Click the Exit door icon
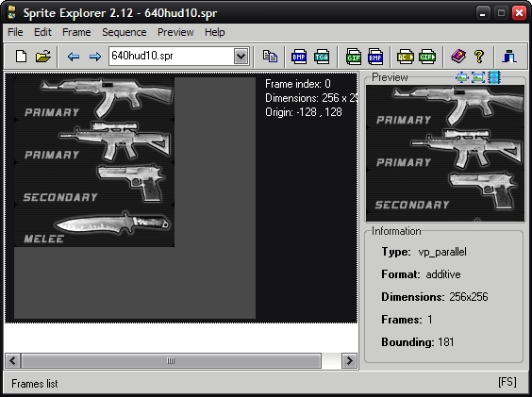The image size is (532, 397). [x=509, y=57]
